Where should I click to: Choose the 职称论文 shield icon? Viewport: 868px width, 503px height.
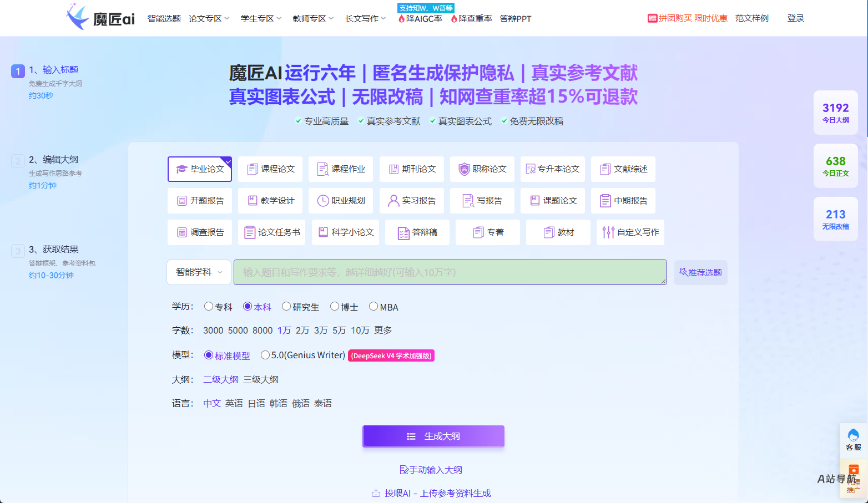(x=464, y=169)
